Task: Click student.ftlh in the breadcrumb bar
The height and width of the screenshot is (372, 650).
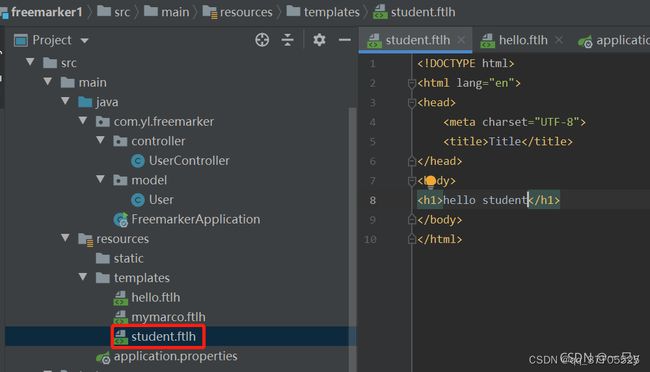Action: coord(414,12)
